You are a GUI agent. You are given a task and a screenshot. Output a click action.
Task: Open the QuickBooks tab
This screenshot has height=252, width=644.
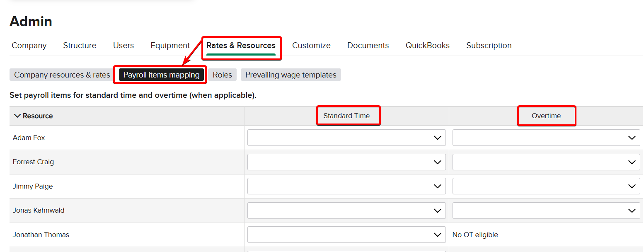pyautogui.click(x=427, y=46)
